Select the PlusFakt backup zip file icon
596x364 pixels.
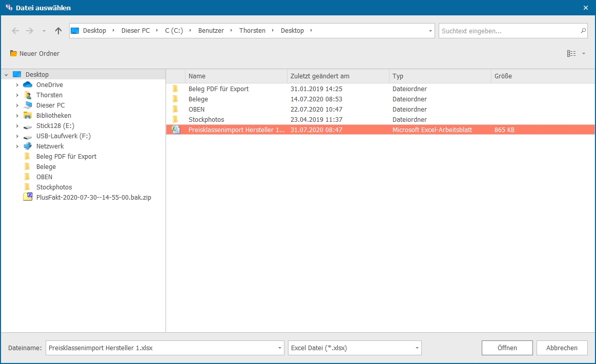click(x=28, y=197)
